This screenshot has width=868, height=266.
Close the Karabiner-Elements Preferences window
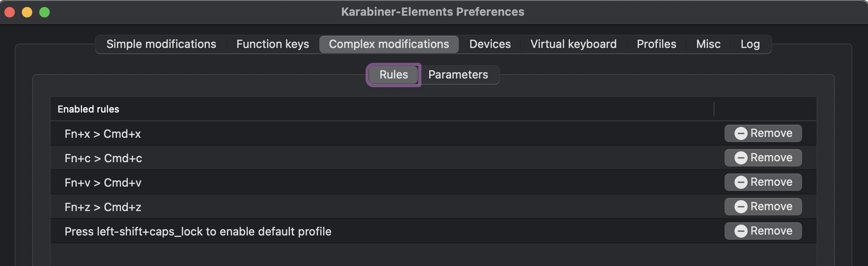10,12
